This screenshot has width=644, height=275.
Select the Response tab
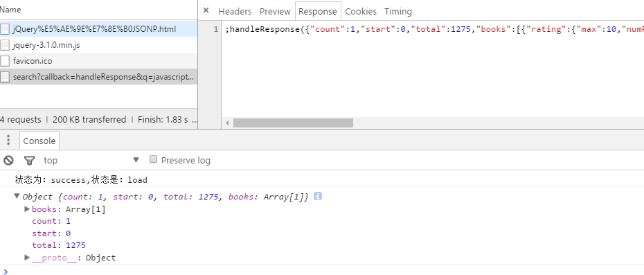click(x=318, y=12)
